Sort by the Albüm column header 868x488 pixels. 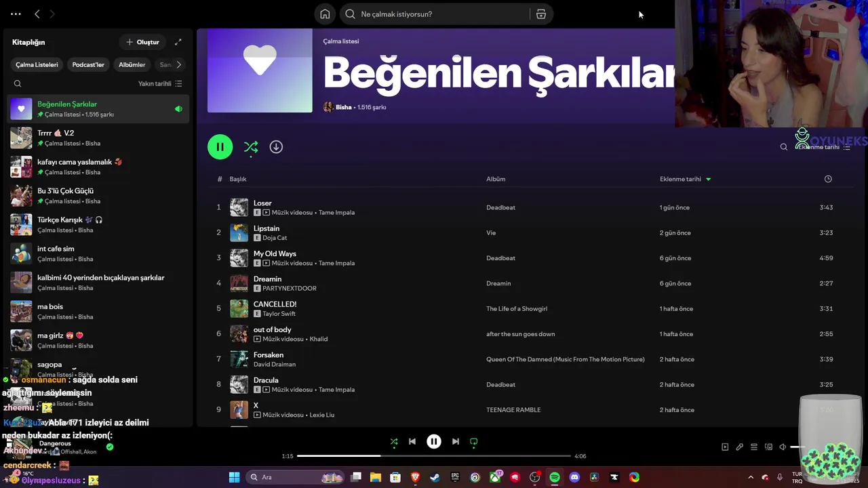point(496,179)
